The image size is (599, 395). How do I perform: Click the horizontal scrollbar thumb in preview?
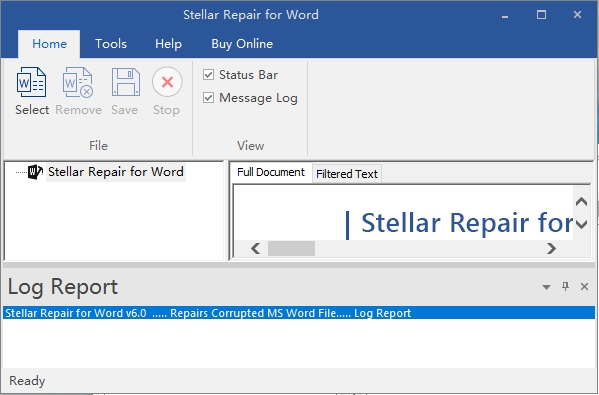tap(291, 249)
